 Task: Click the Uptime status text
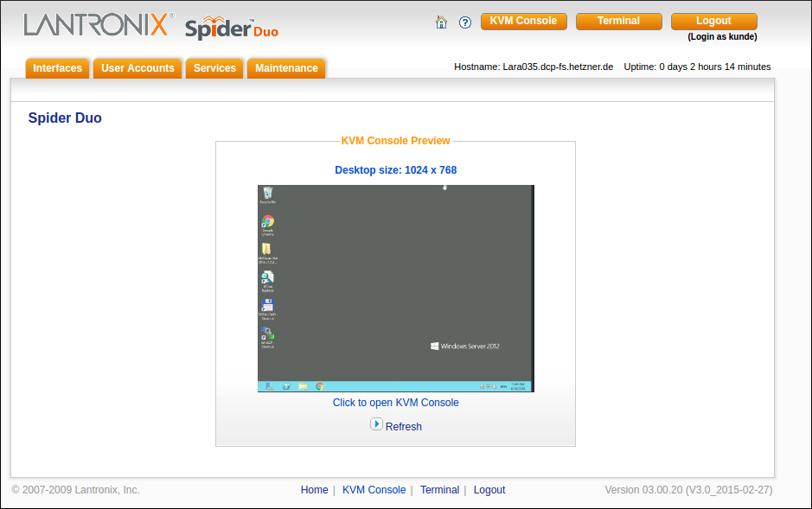697,67
